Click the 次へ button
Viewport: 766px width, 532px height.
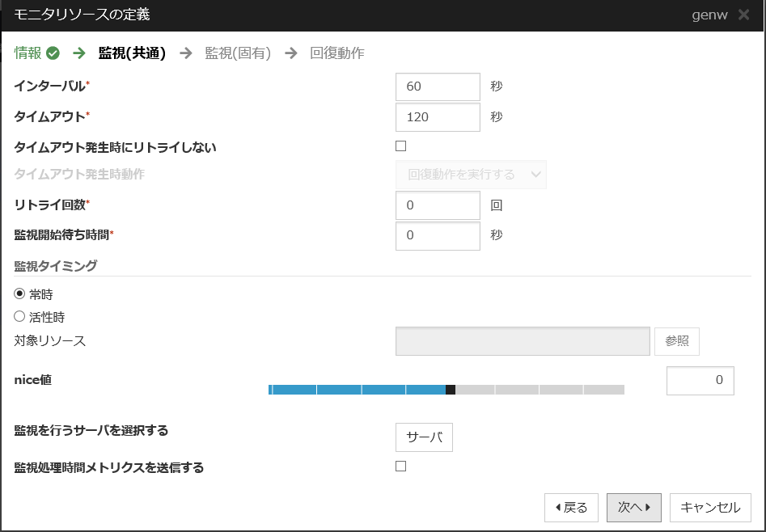point(634,508)
